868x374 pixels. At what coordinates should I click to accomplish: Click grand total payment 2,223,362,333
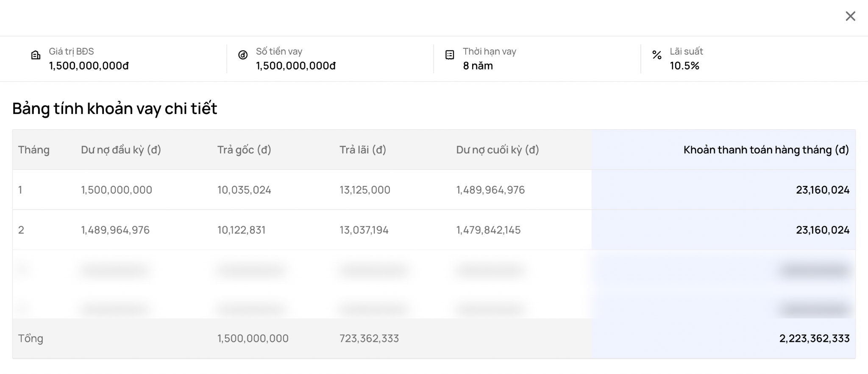point(815,338)
